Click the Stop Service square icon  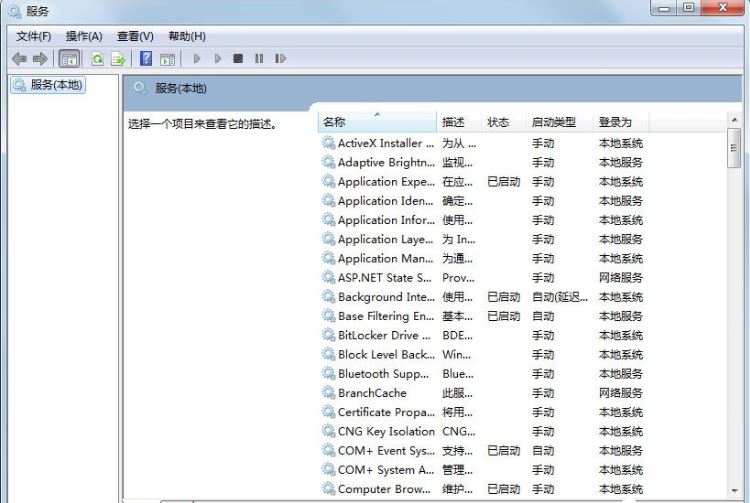[238, 59]
